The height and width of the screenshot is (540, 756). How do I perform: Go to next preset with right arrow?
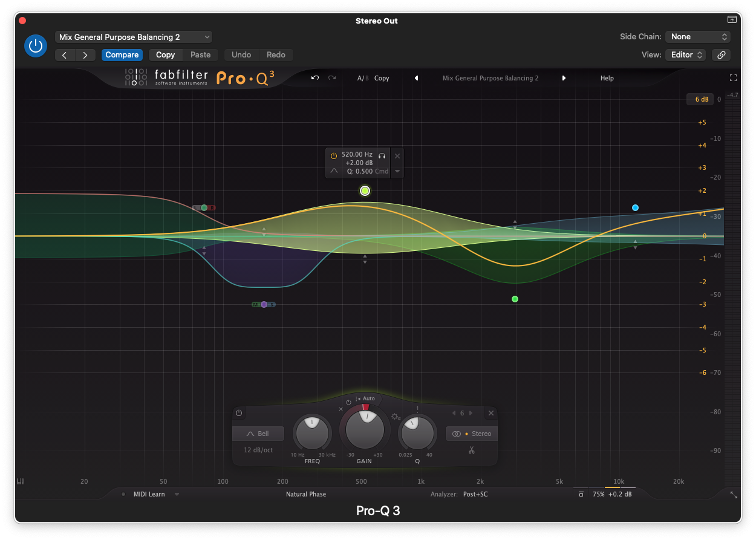(x=85, y=55)
